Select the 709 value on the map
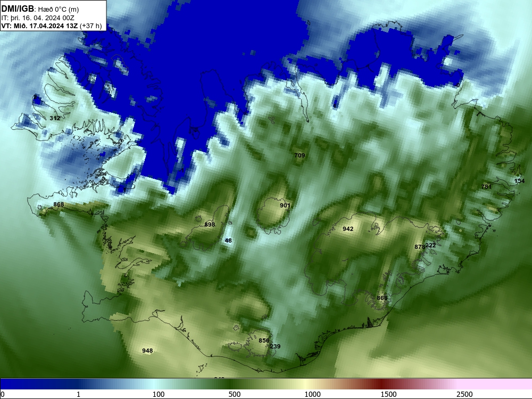Image resolution: width=532 pixels, height=399 pixels. tap(300, 155)
